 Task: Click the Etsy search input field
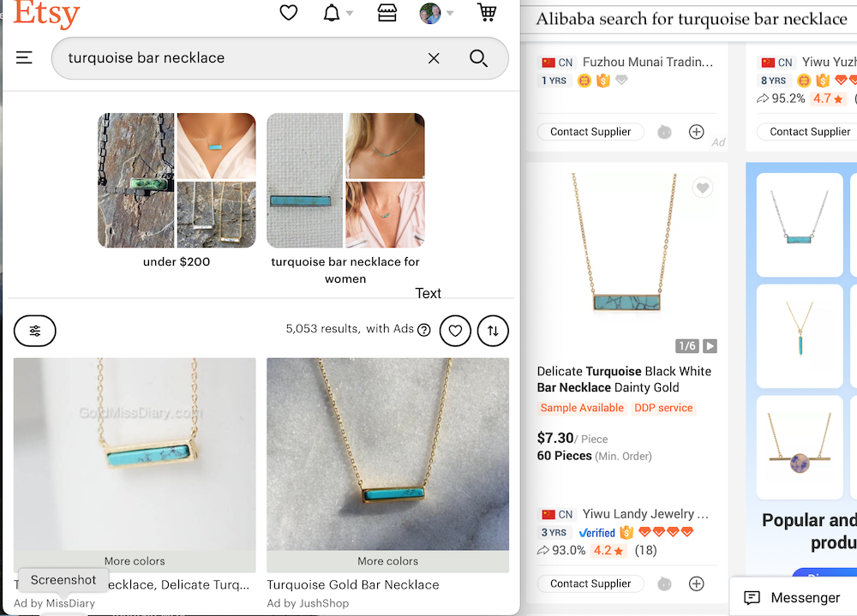click(x=240, y=58)
